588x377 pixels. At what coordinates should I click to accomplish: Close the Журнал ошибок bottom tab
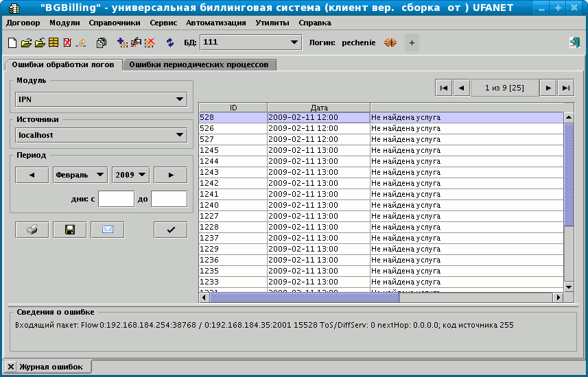tap(11, 367)
